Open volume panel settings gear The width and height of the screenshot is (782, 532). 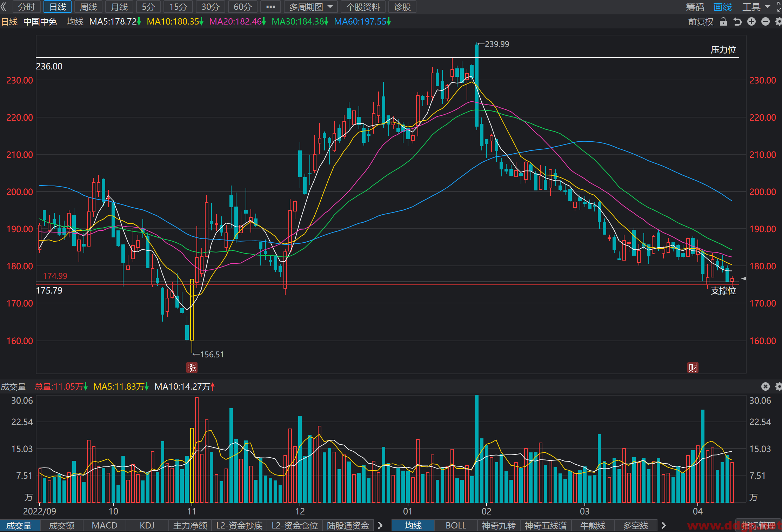(x=778, y=386)
